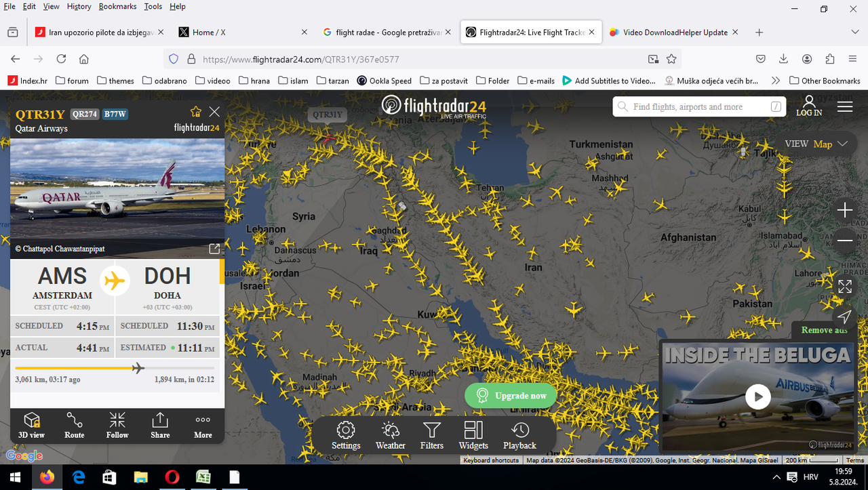The image size is (868, 490).
Task: Open flight Playback
Action: tap(520, 435)
